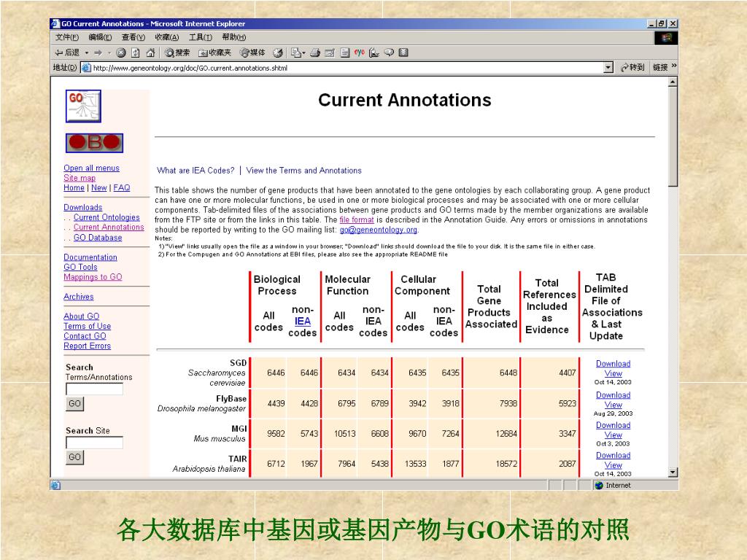
Task: Click the Back (后退) toolbar button
Action: coord(67,52)
